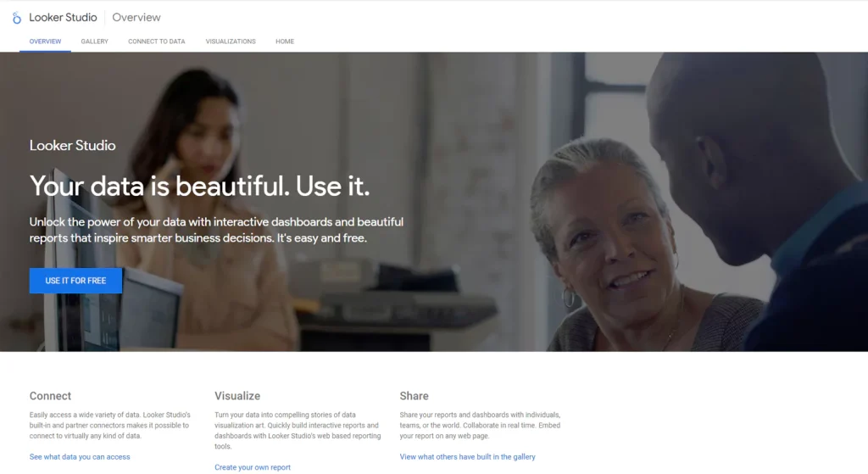Click the Use It For Free button

click(x=75, y=281)
